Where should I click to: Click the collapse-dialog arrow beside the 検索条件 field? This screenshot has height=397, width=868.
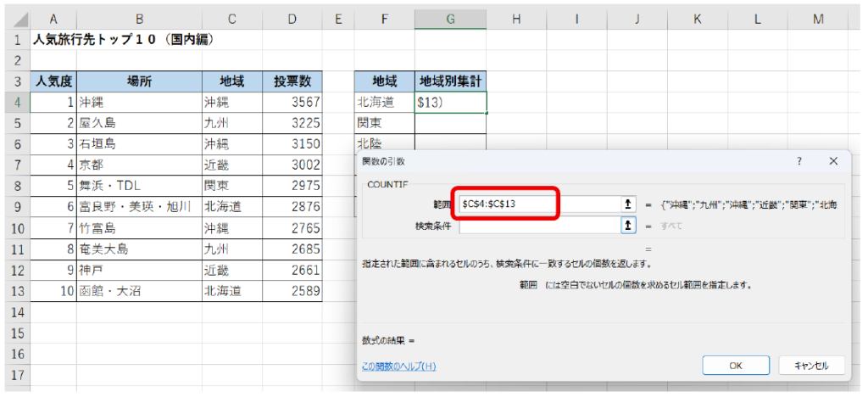pos(629,226)
